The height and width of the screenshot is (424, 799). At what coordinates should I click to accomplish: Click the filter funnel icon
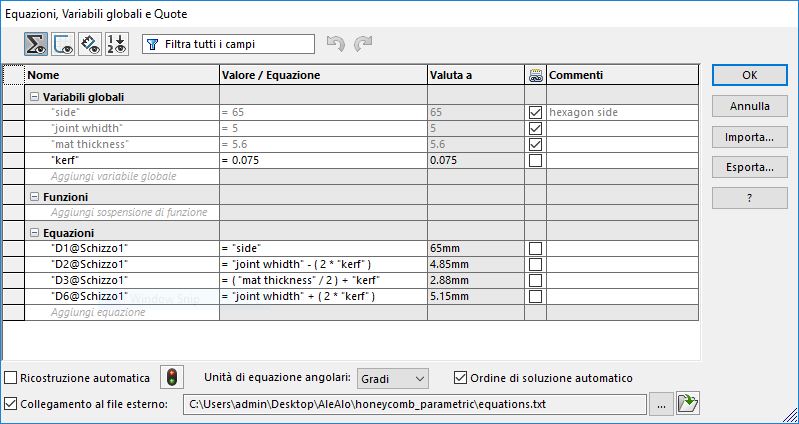(x=152, y=44)
